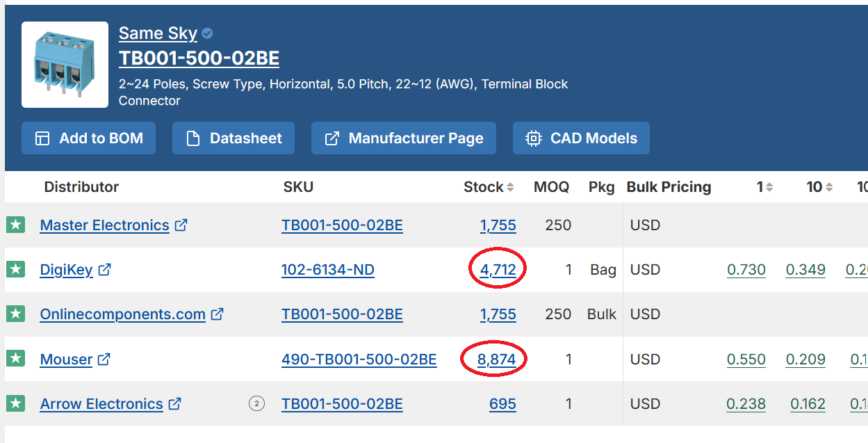Viewport: 868px width, 443px height.
Task: Click DigiKey price 0.349
Action: tap(805, 270)
